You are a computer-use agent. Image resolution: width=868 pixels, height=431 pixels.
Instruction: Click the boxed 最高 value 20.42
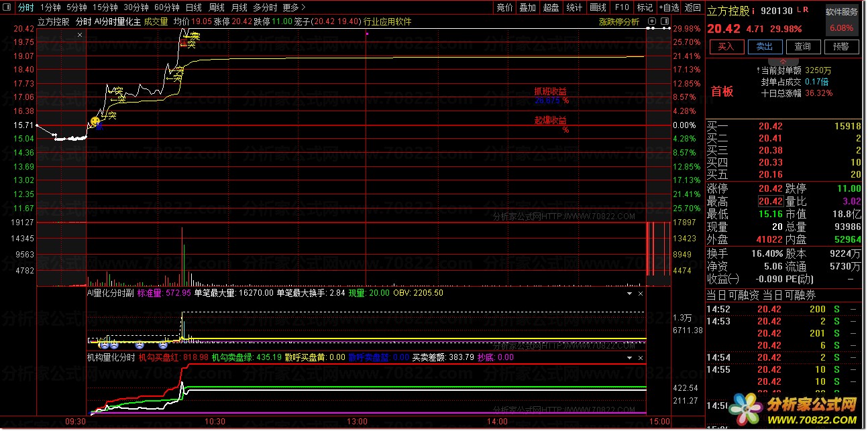point(770,201)
